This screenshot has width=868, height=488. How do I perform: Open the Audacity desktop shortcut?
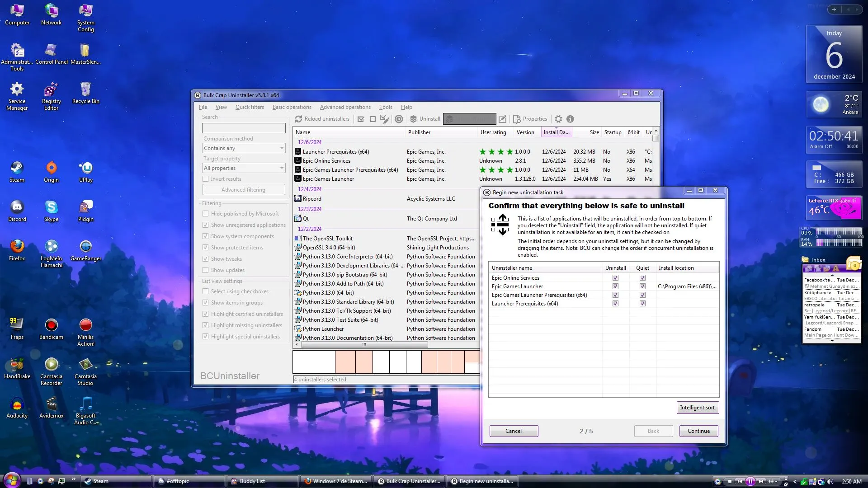[x=17, y=408]
